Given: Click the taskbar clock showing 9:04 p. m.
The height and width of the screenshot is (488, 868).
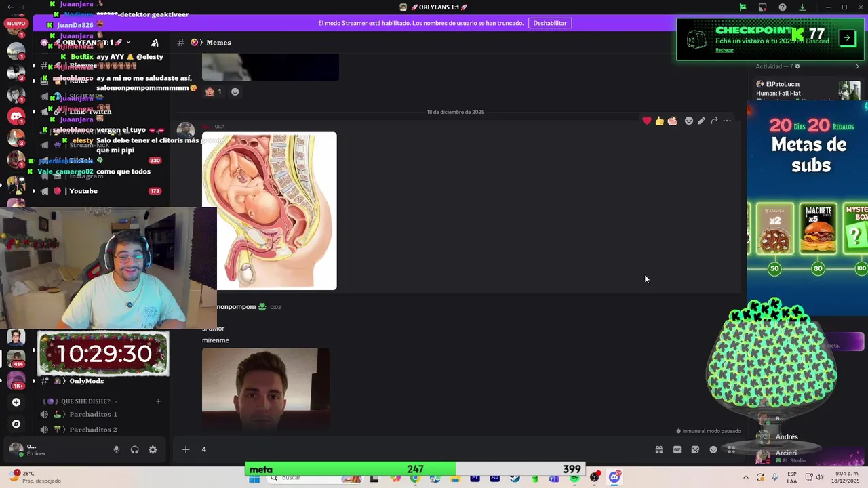Looking at the screenshot, I should pyautogui.click(x=844, y=477).
